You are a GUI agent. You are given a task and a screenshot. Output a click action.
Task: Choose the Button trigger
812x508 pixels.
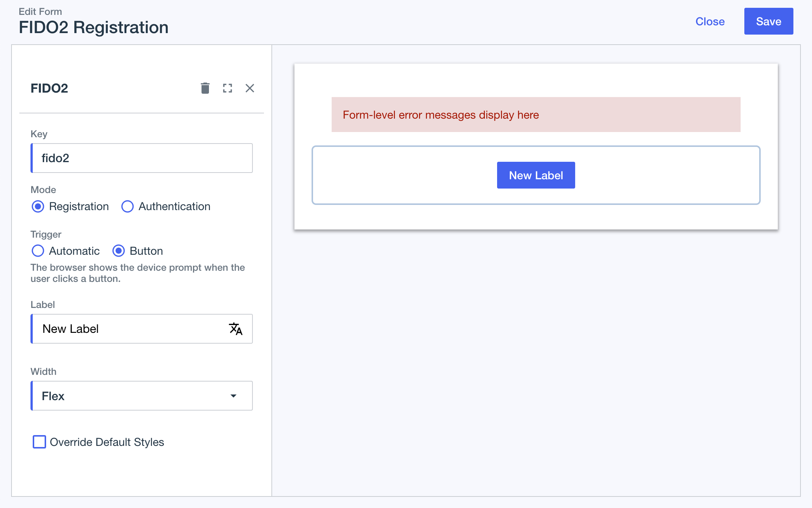119,251
